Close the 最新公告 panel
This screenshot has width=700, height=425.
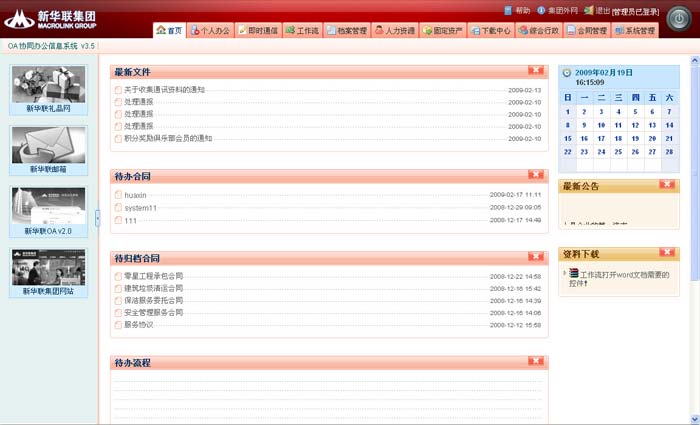pos(667,185)
